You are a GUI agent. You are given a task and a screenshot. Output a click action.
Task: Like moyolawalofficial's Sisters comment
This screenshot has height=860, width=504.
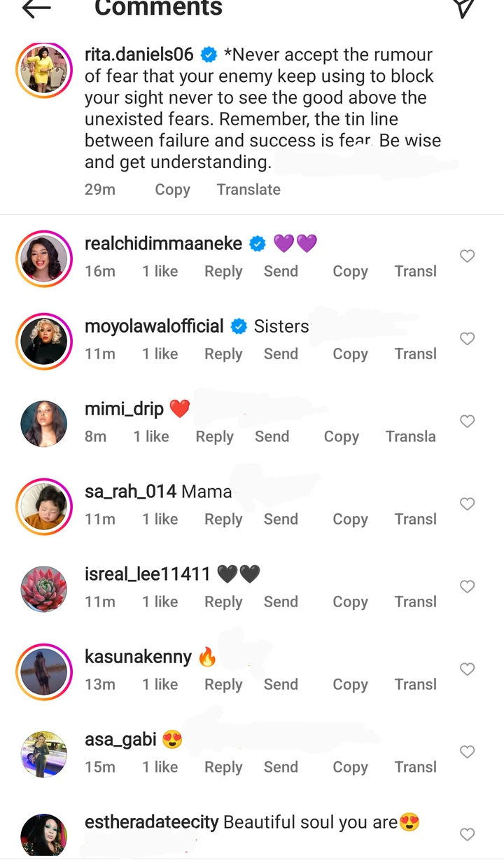click(468, 339)
